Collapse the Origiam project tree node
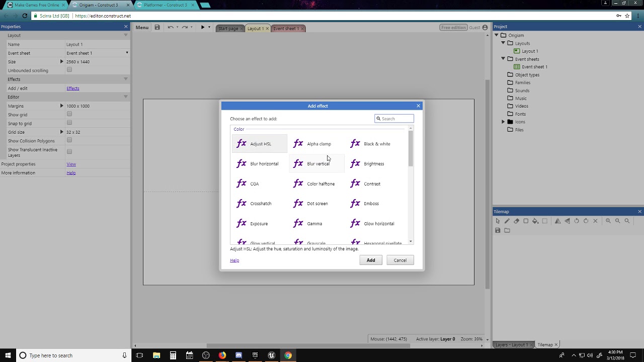The width and height of the screenshot is (644, 362). click(x=496, y=35)
